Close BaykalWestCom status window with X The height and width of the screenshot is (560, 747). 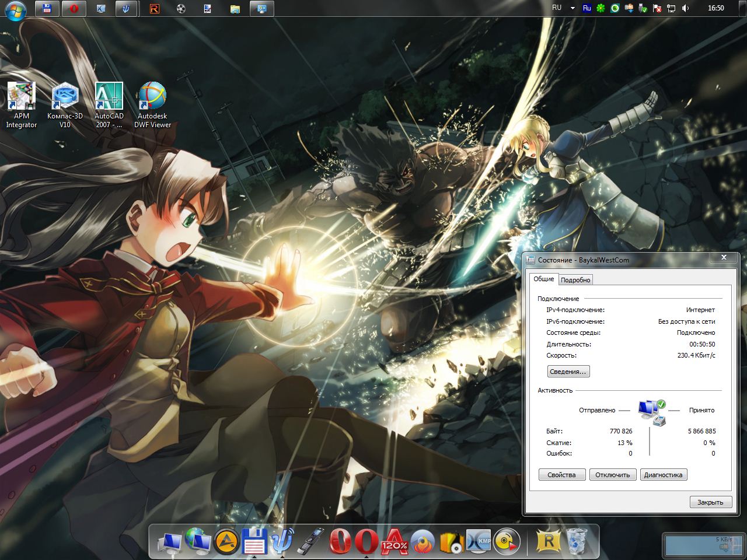(x=724, y=257)
